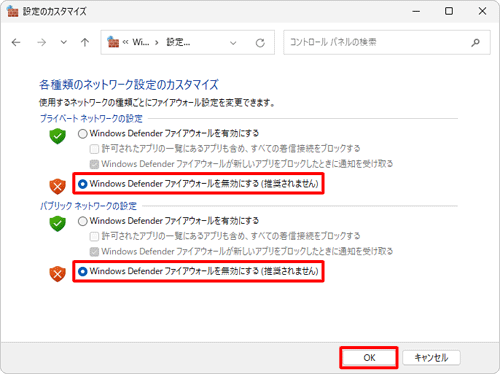Click red X shield icon in private network section

click(57, 186)
